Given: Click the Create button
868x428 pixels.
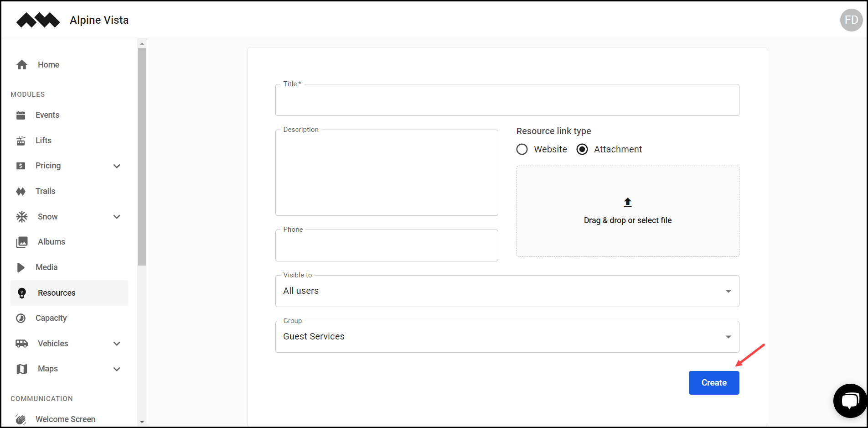Looking at the screenshot, I should 714,383.
